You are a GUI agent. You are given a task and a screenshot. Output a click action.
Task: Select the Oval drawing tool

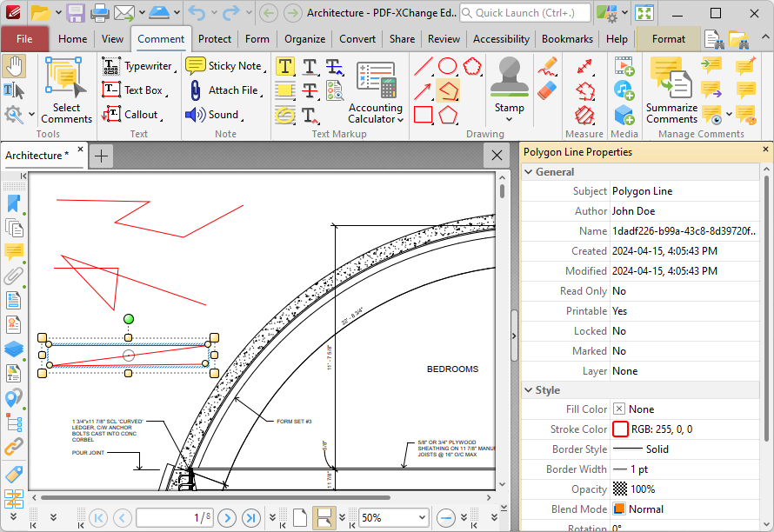pyautogui.click(x=448, y=66)
